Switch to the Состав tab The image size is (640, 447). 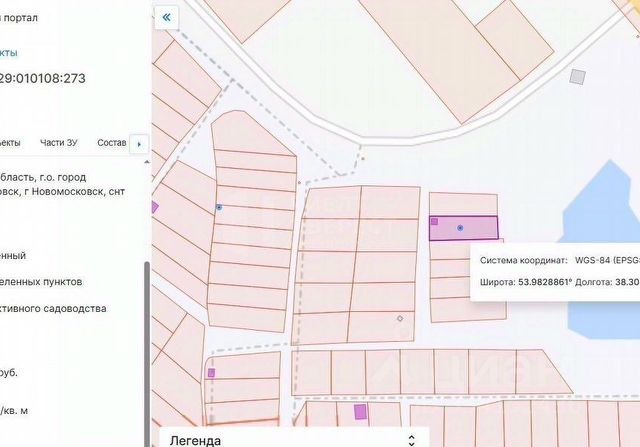pyautogui.click(x=111, y=142)
